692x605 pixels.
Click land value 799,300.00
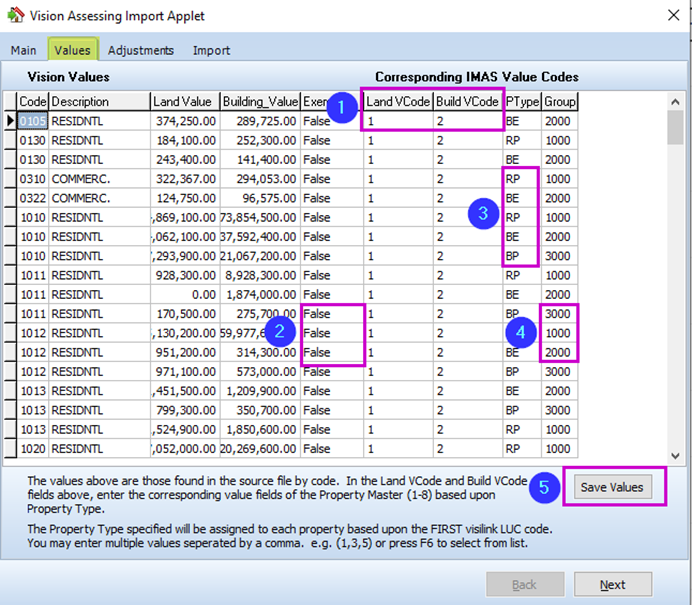pos(185,410)
